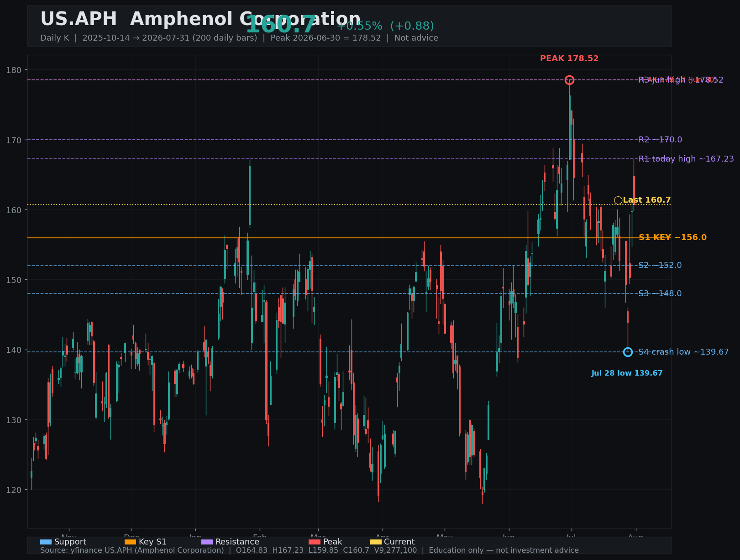Select the orange Key S1 legend swatch

click(x=130, y=542)
